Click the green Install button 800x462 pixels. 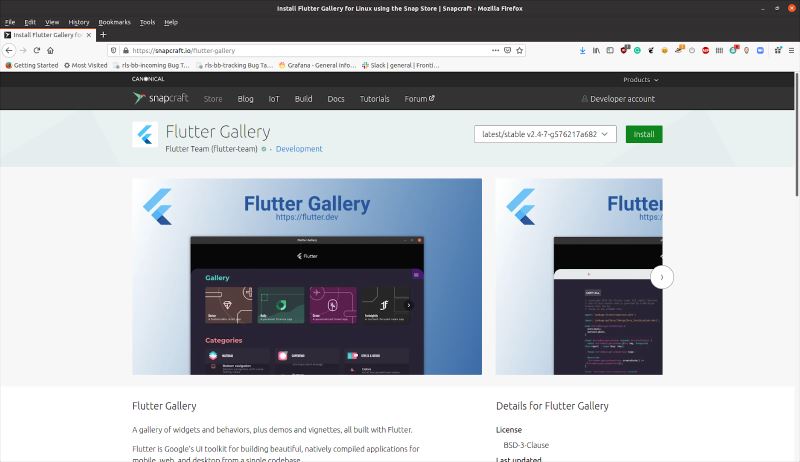[x=644, y=134]
